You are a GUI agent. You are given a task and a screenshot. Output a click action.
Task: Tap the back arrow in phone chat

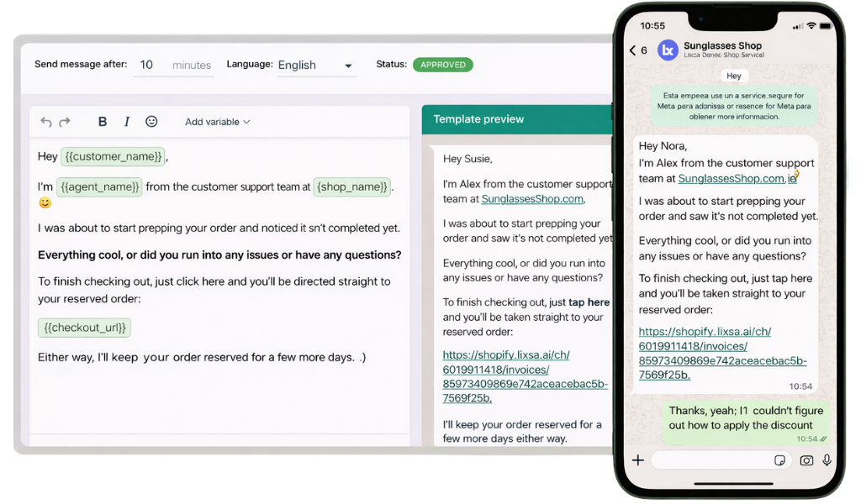[632, 50]
